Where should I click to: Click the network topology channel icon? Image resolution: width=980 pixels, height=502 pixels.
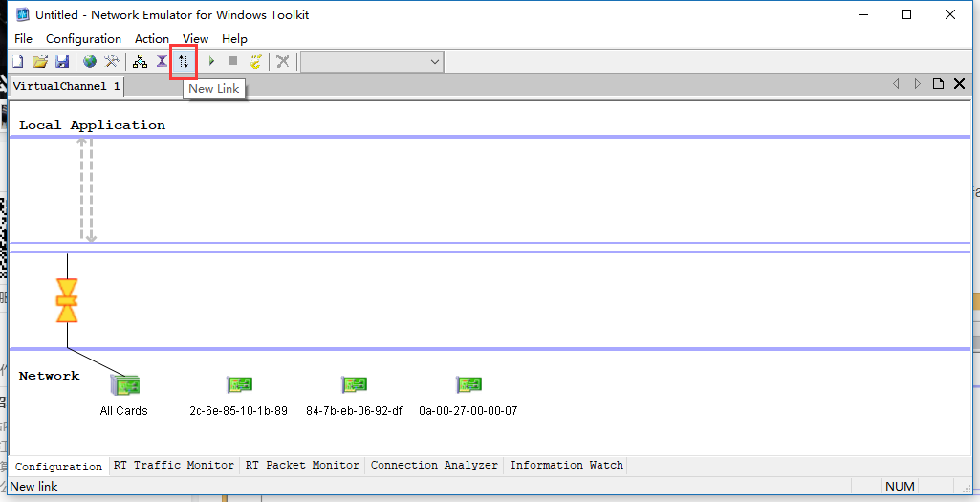[140, 61]
